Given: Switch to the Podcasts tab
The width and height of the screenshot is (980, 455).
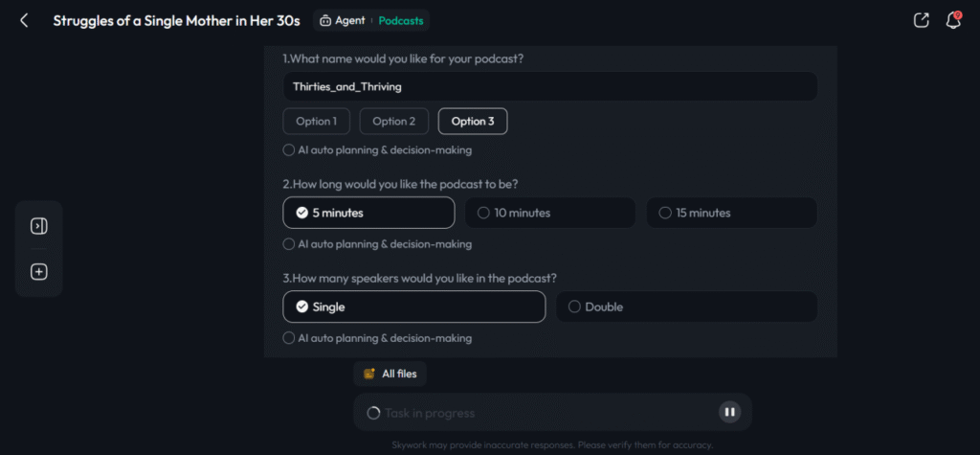Looking at the screenshot, I should coord(401,20).
